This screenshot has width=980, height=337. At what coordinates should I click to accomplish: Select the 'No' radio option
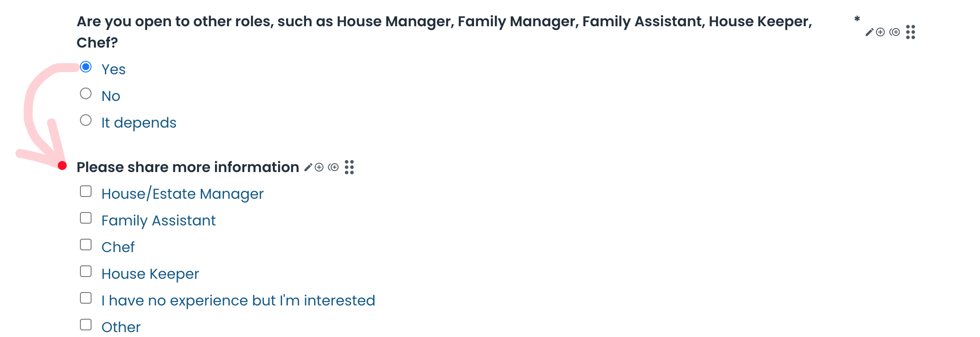[86, 94]
